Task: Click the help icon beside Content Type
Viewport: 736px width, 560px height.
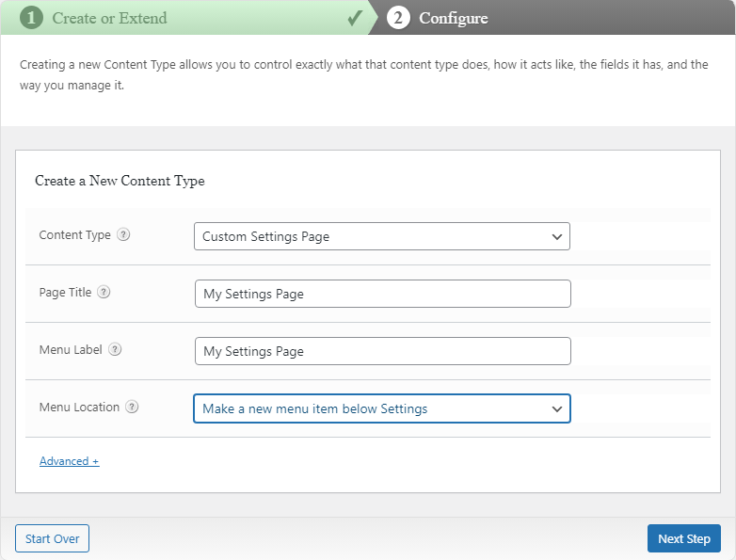Action: point(123,234)
